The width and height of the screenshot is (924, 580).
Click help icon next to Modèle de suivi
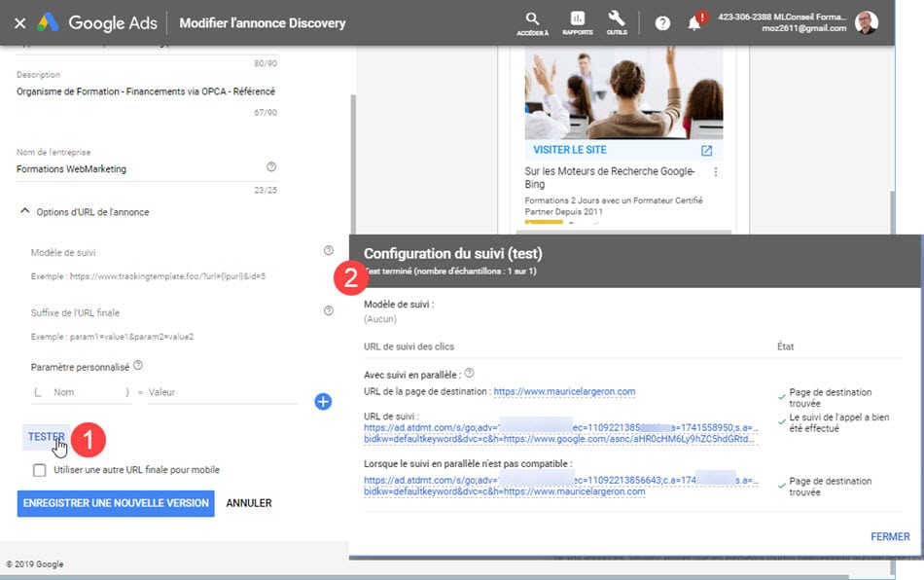329,251
